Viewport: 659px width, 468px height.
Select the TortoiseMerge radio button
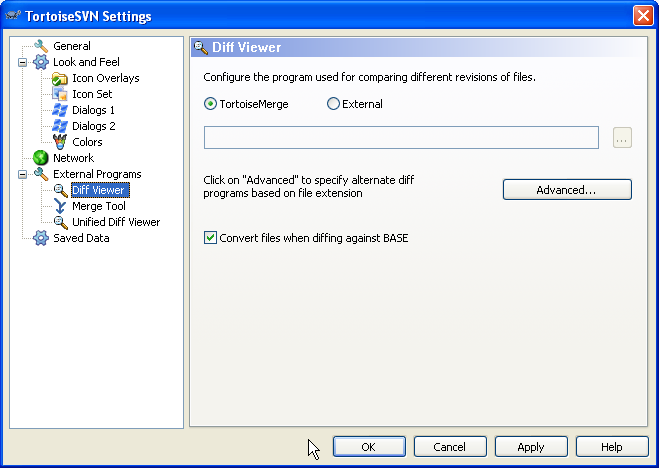tap(210, 104)
